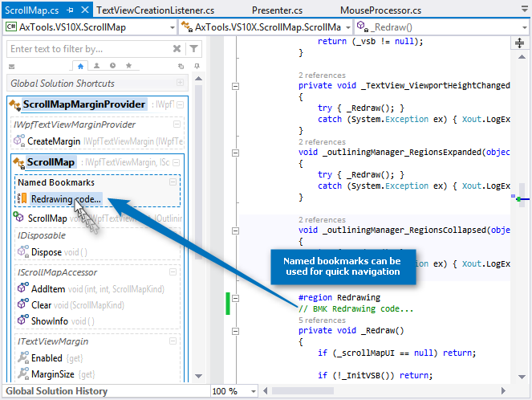Select CreateMargin method entry

[x=54, y=141]
